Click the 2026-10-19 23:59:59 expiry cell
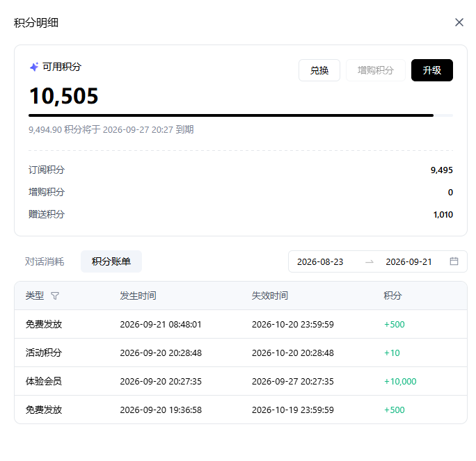 [x=293, y=410]
